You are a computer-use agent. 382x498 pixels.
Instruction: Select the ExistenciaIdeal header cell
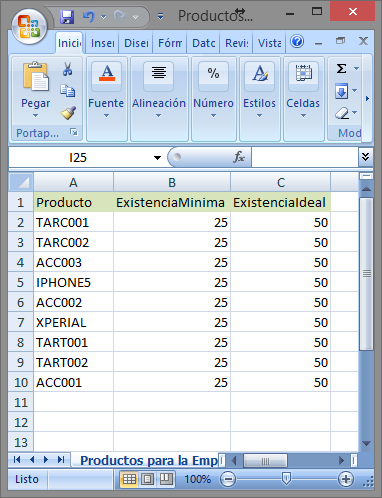pos(281,202)
